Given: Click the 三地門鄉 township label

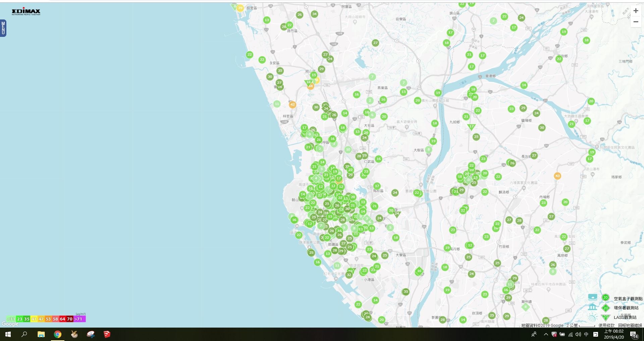Looking at the screenshot, I should [626, 61].
